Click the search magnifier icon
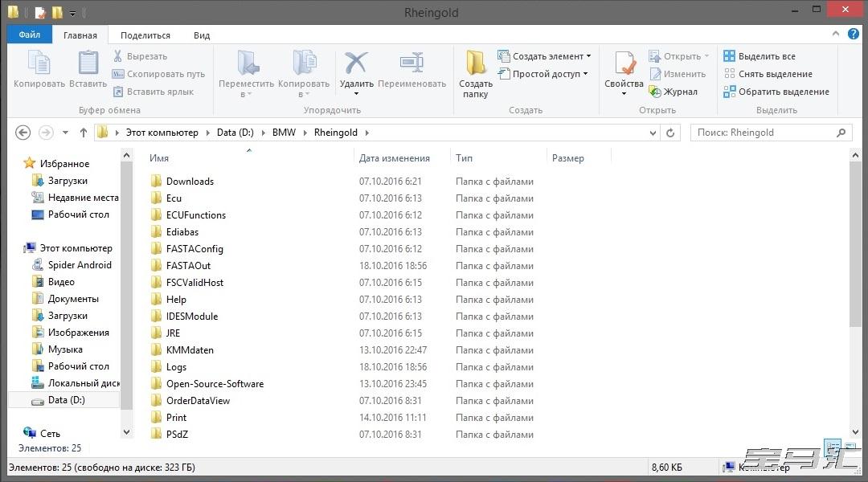The image size is (868, 482). pyautogui.click(x=841, y=133)
